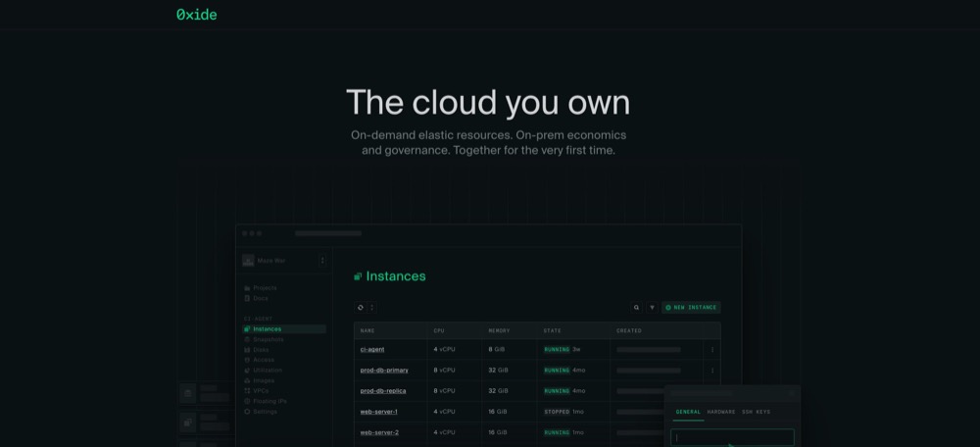Open row actions menu for prod-db-primary
Viewport: 980px width, 447px height.
712,370
